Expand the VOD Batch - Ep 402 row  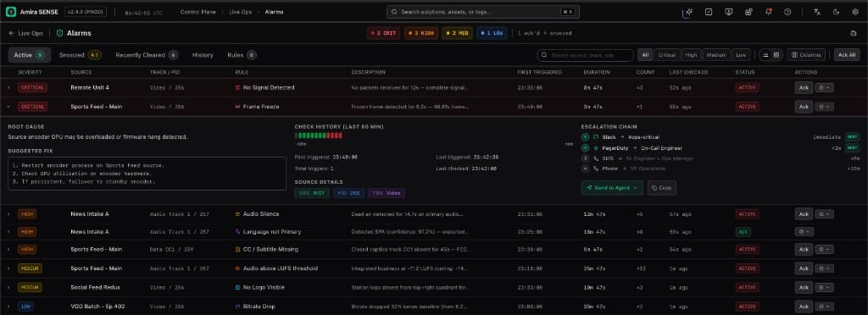(x=8, y=307)
